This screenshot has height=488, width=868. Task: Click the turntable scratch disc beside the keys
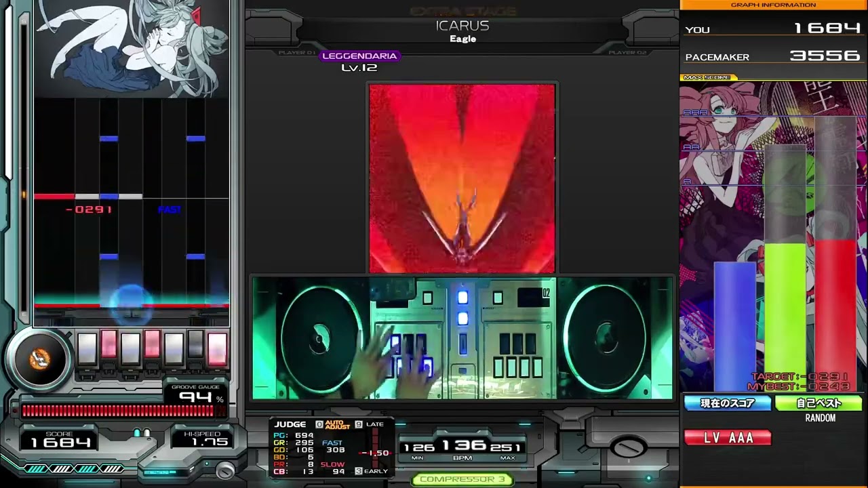point(39,359)
